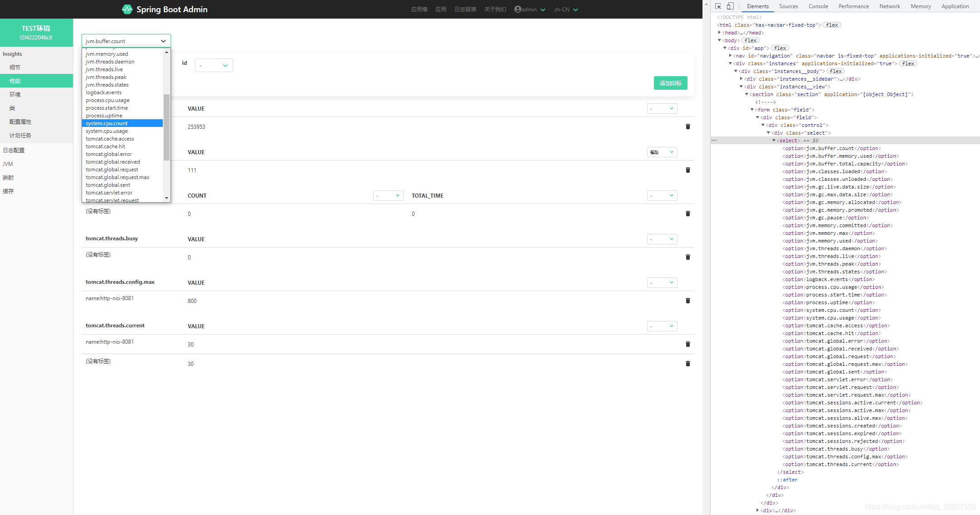The width and height of the screenshot is (980, 515).
Task: Click the dropdown list scroll-down arrow
Action: pyautogui.click(x=166, y=198)
